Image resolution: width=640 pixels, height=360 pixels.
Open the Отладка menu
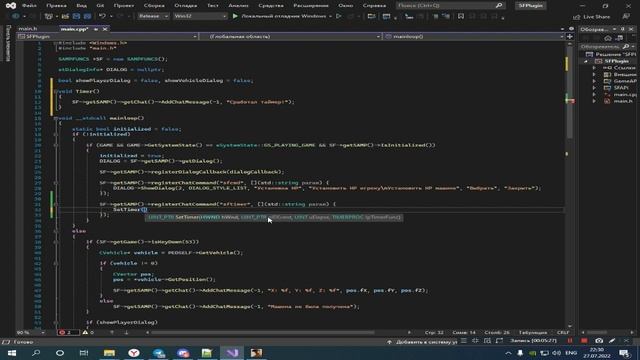(x=185, y=6)
